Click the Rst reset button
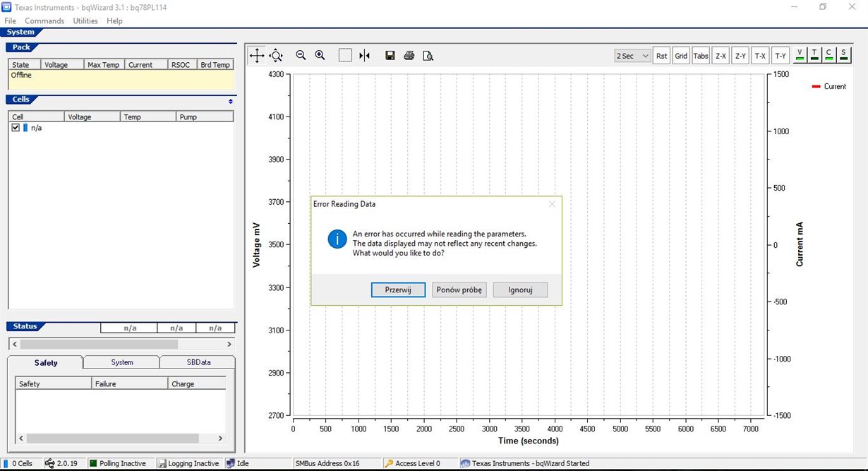The height and width of the screenshot is (471, 868). click(x=661, y=56)
